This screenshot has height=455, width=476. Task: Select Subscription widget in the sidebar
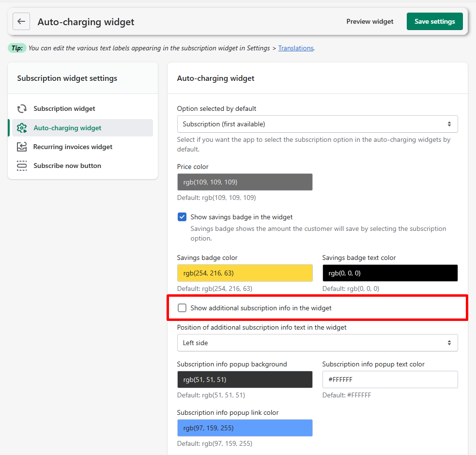tap(64, 108)
